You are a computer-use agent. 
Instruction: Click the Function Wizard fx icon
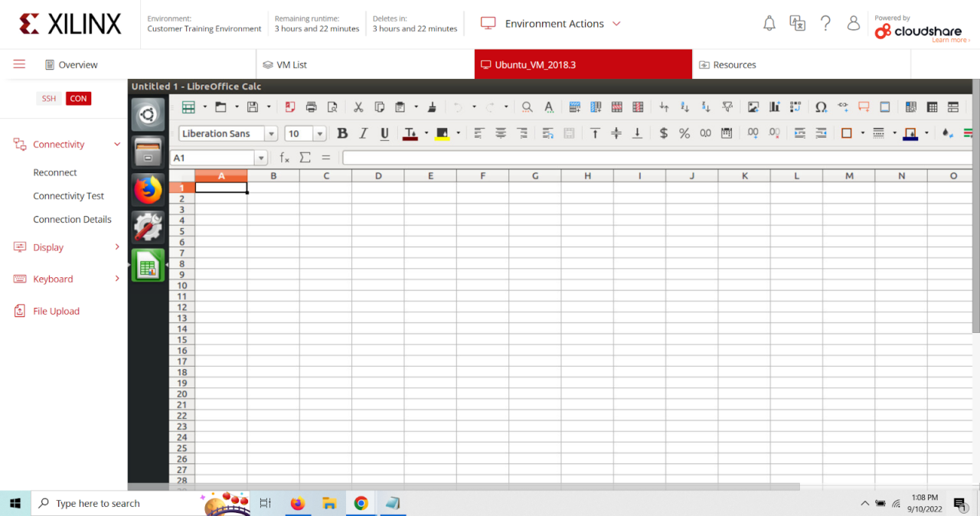[x=284, y=158]
